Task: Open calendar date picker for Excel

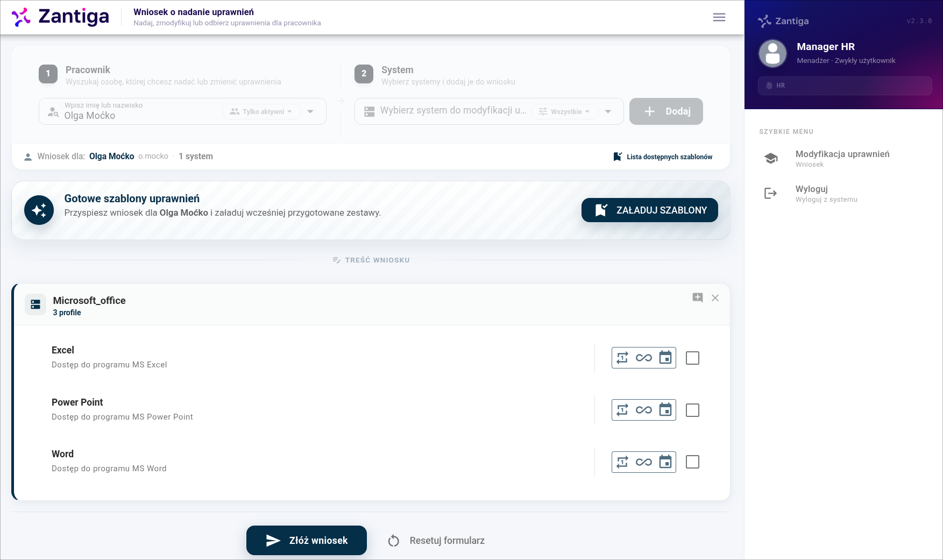Action: click(x=665, y=358)
